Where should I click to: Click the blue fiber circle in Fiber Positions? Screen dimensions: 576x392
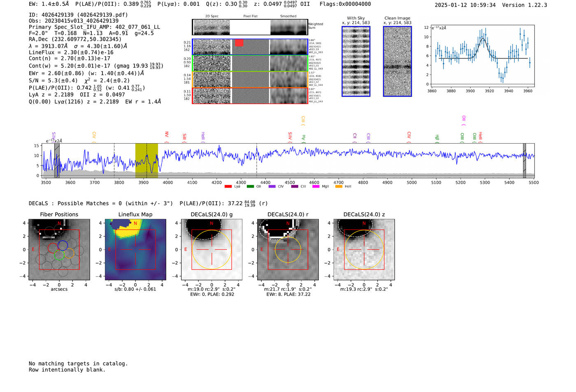(x=63, y=246)
